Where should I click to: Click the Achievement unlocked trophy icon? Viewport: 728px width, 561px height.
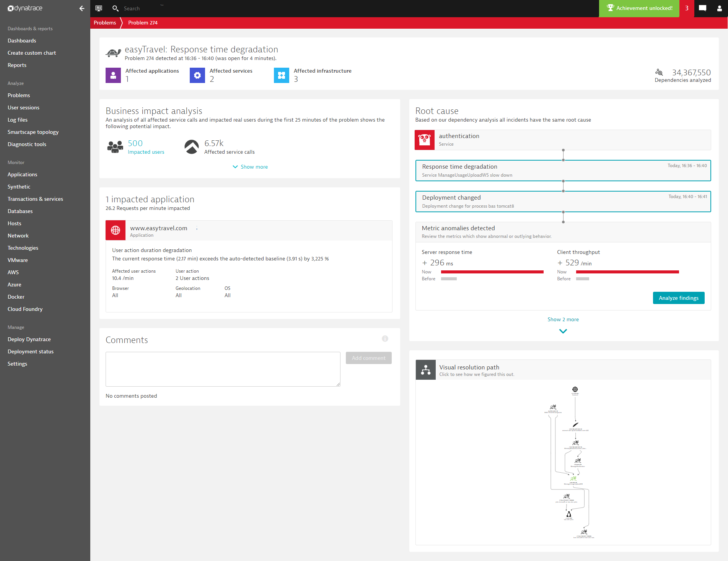pyautogui.click(x=610, y=8)
